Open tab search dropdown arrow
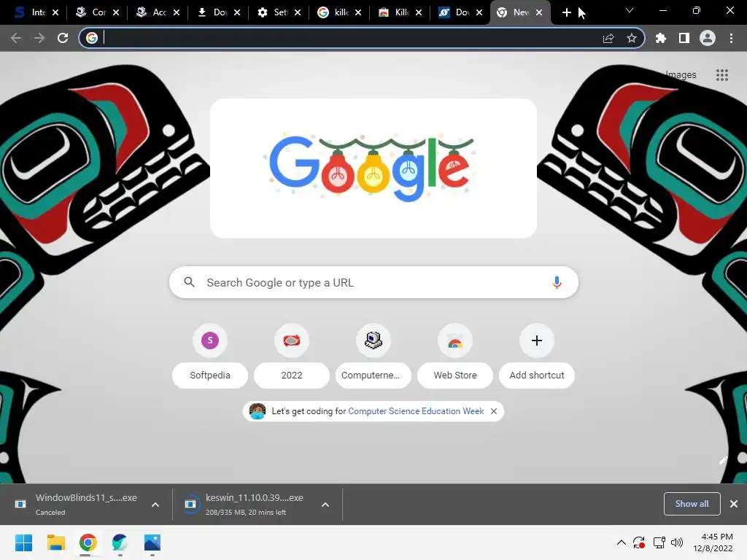This screenshot has height=560, width=747. click(x=630, y=10)
